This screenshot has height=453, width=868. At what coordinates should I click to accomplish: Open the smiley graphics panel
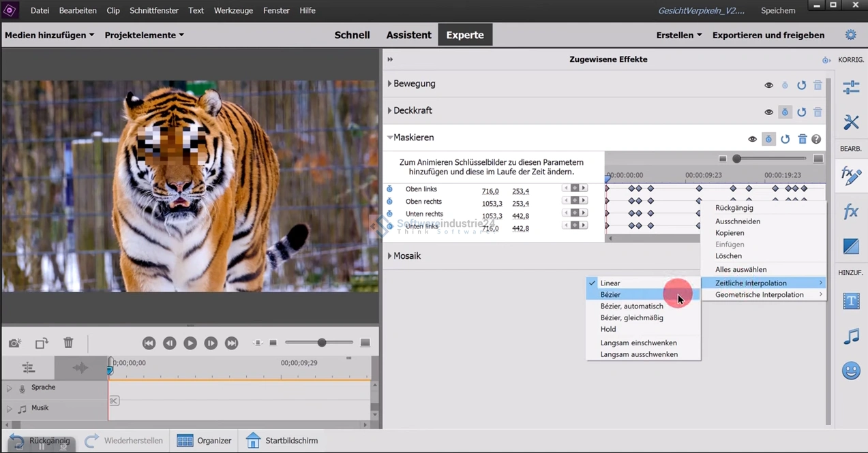pos(851,371)
